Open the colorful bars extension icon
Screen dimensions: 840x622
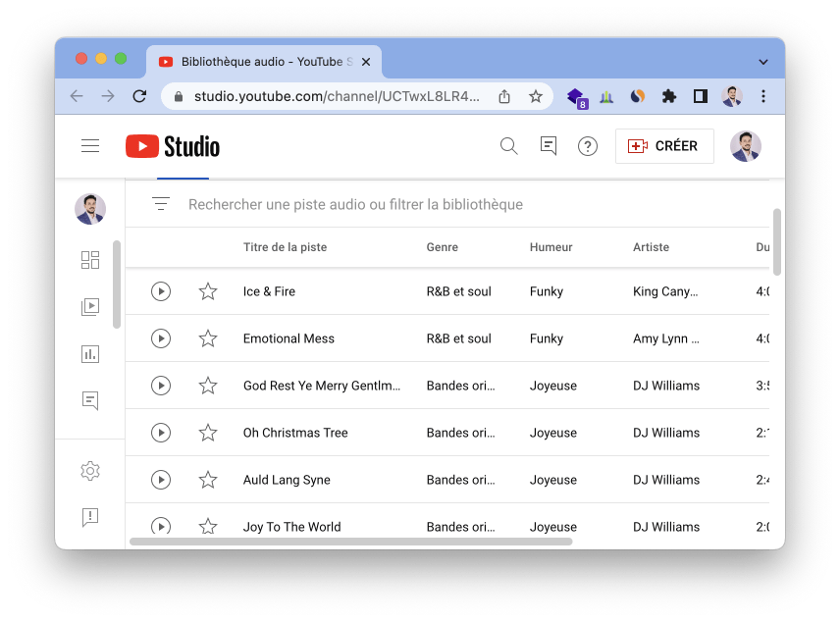[x=606, y=96]
